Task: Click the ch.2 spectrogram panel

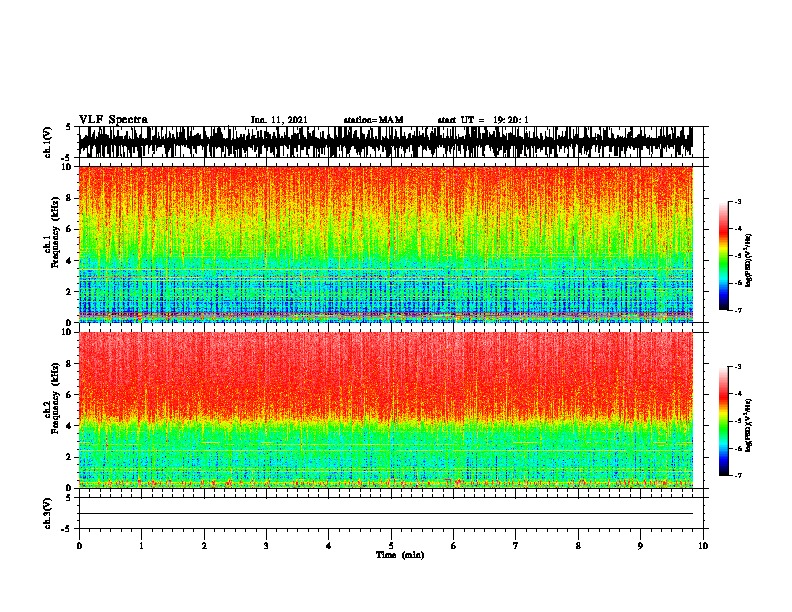Action: [386, 410]
